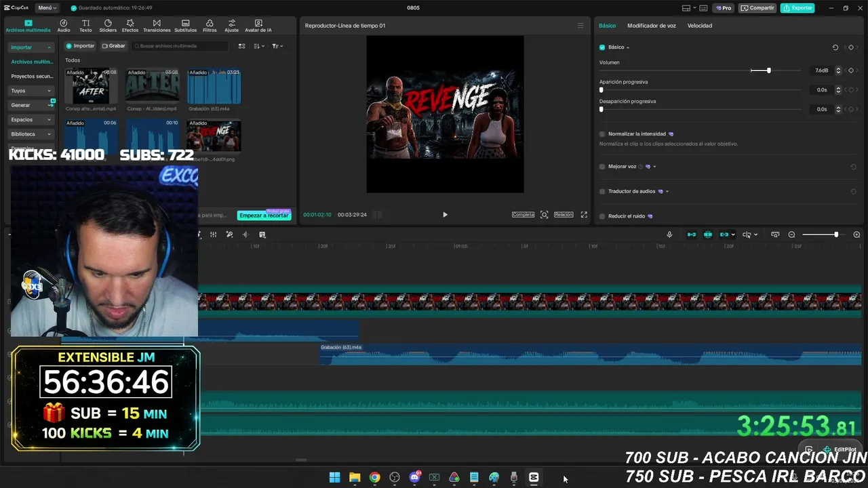Image resolution: width=868 pixels, height=488 pixels.
Task: Toggle auto snapping in timeline
Action: click(x=708, y=235)
